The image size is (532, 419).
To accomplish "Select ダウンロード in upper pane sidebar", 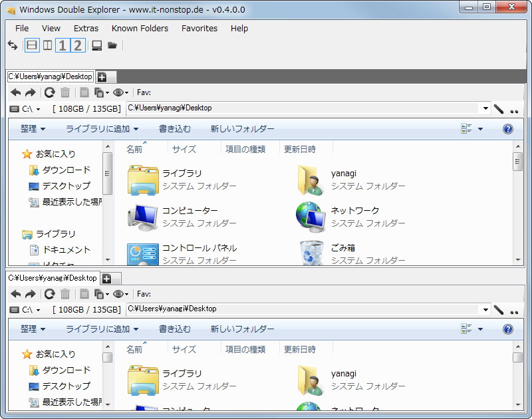I will [x=60, y=170].
